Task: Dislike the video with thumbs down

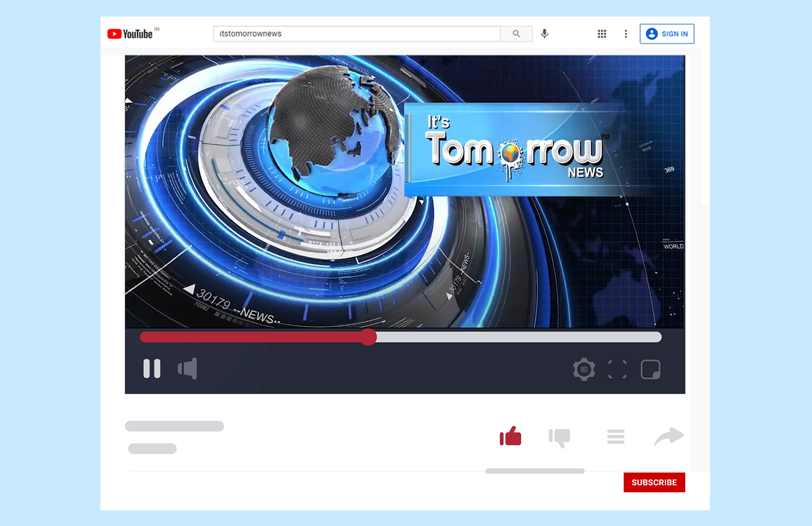Action: [560, 437]
